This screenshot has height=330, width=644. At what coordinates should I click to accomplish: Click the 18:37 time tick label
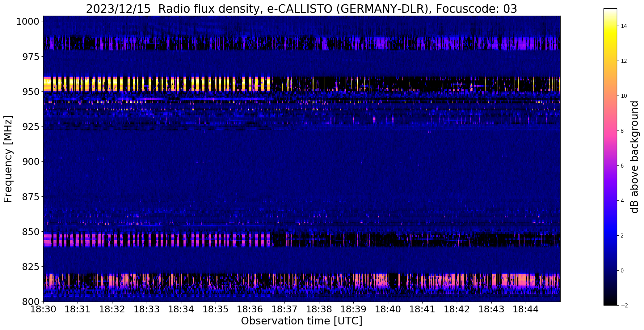tap(284, 309)
